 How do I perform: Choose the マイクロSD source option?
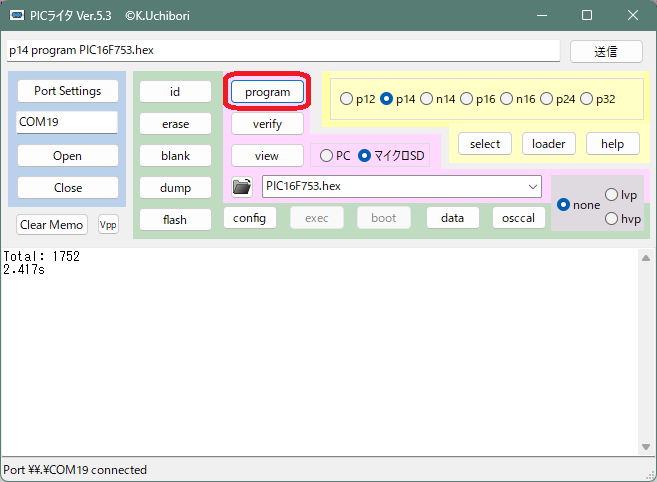(364, 155)
